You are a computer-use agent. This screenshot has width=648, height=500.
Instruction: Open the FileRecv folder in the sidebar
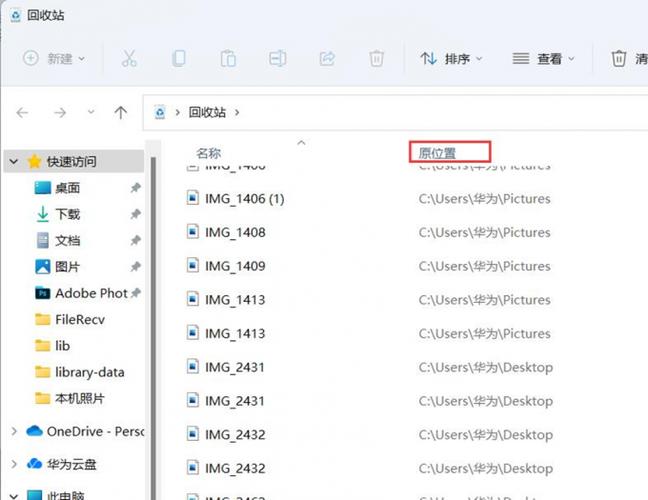coord(80,319)
